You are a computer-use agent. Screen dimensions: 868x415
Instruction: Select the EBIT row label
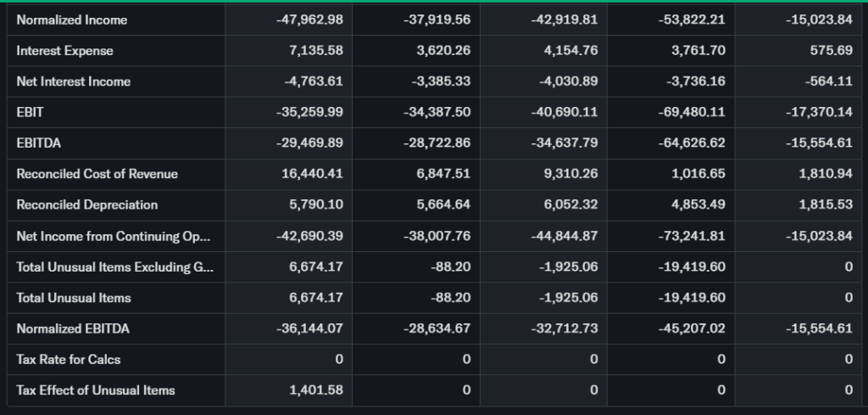30,113
